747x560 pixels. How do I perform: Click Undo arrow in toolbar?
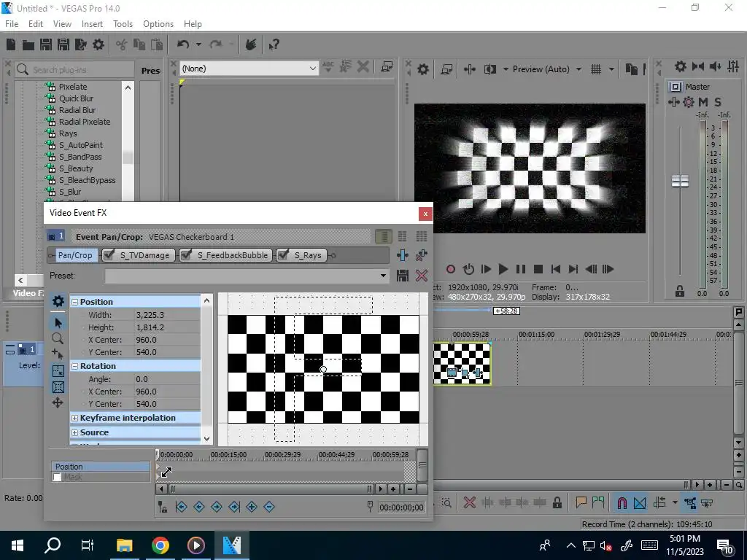click(183, 44)
